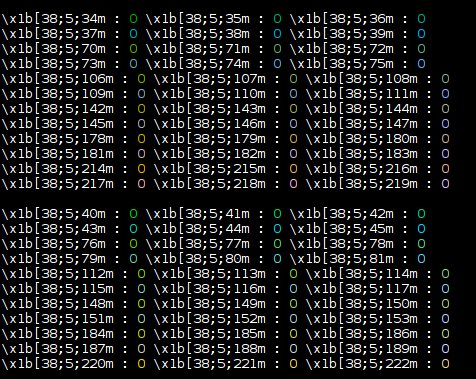The image size is (476, 379).
Task: Click the text \x1b[38;5;152m
Action: pyautogui.click(x=210, y=319)
